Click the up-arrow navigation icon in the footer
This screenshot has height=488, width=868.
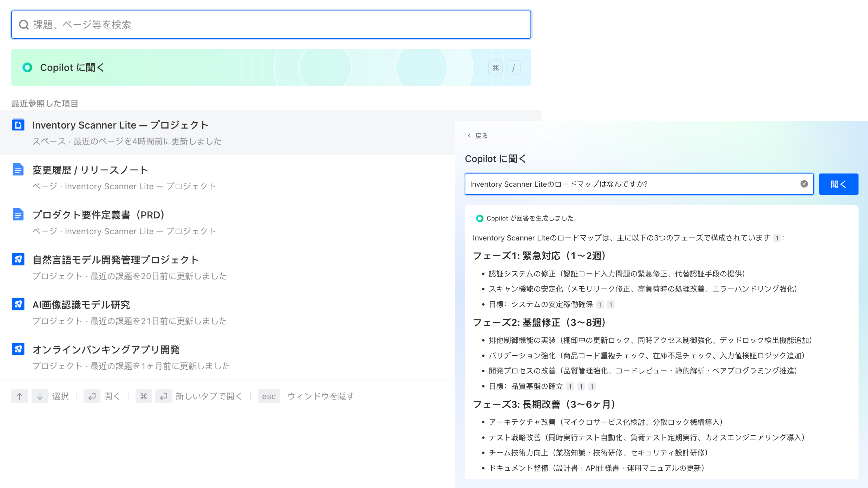click(x=19, y=396)
